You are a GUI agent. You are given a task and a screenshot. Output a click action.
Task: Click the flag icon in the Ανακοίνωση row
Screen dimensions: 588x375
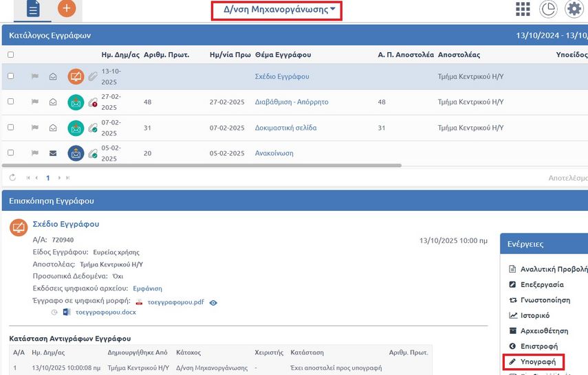click(x=34, y=153)
